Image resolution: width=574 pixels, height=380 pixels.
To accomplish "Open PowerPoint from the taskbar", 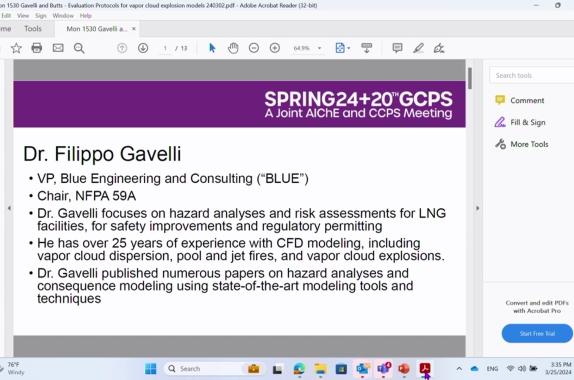I will [x=404, y=369].
